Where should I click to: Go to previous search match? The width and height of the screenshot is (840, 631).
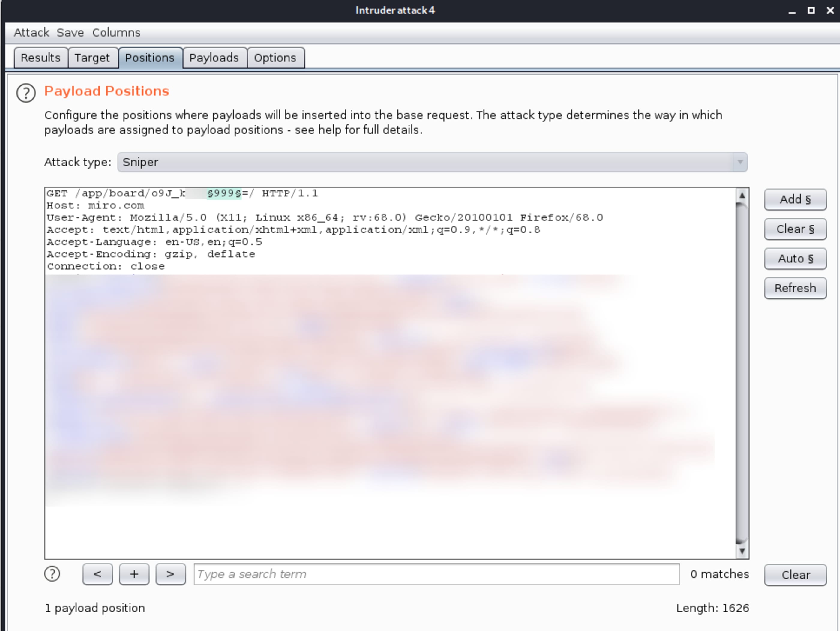[x=97, y=574]
